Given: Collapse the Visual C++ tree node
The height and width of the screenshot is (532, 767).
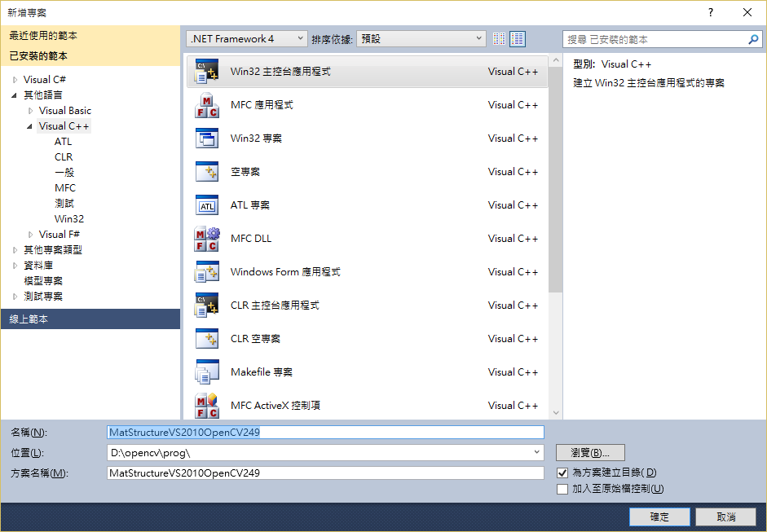Looking at the screenshot, I should (x=30, y=126).
